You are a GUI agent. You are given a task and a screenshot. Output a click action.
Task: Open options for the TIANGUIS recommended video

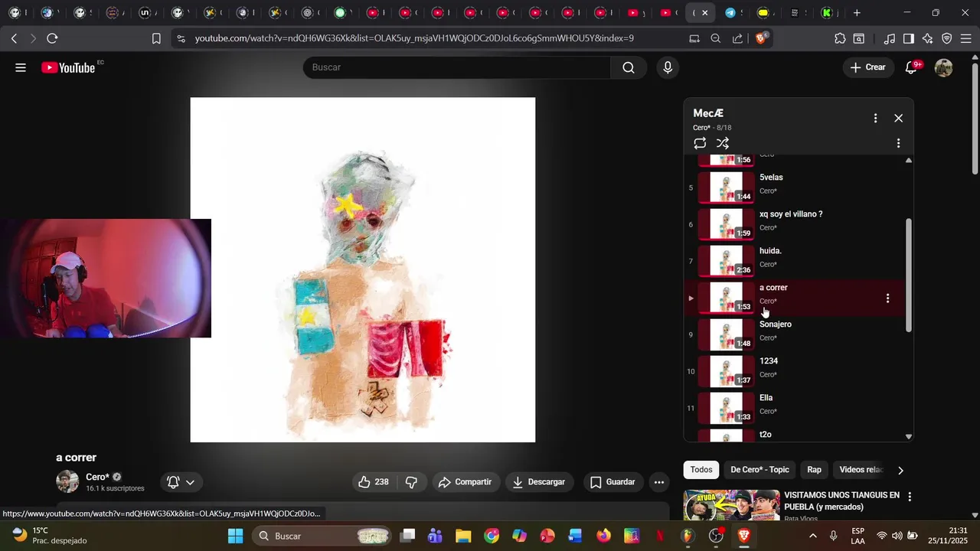click(x=910, y=497)
